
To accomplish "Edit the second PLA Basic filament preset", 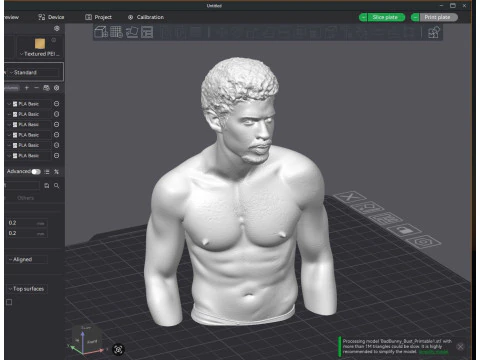I will [56, 114].
